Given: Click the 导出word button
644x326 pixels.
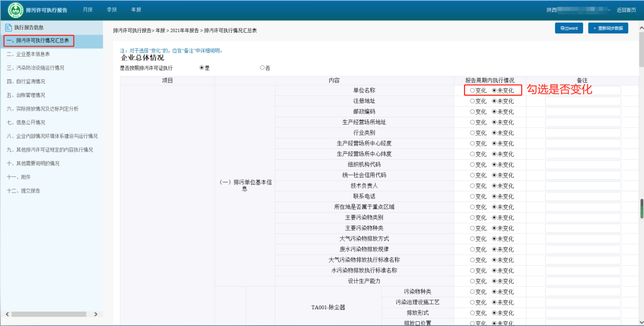Looking at the screenshot, I should pos(568,28).
